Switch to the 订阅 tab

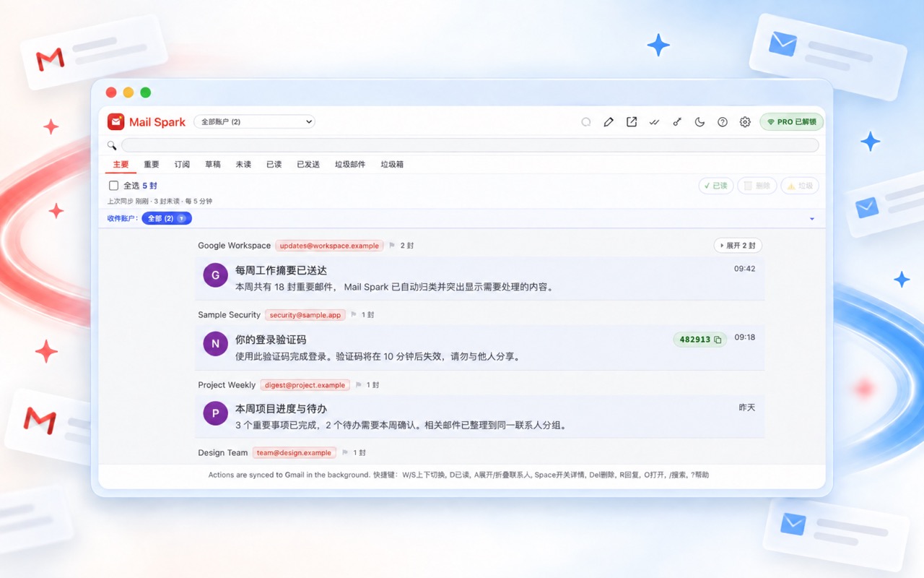tap(182, 165)
